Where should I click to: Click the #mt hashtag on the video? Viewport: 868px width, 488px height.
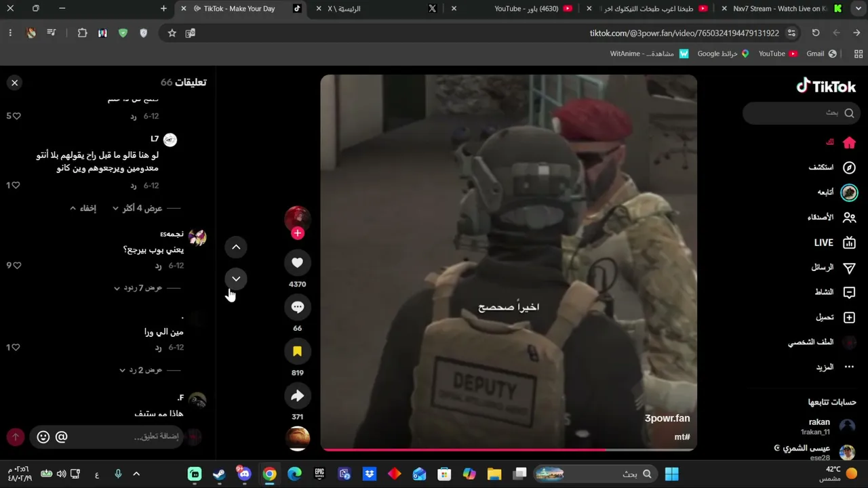[x=682, y=437]
